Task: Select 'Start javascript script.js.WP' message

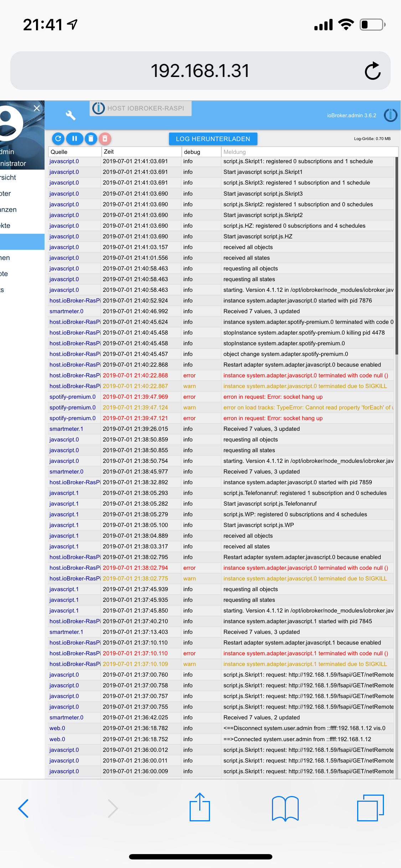Action: tap(259, 525)
